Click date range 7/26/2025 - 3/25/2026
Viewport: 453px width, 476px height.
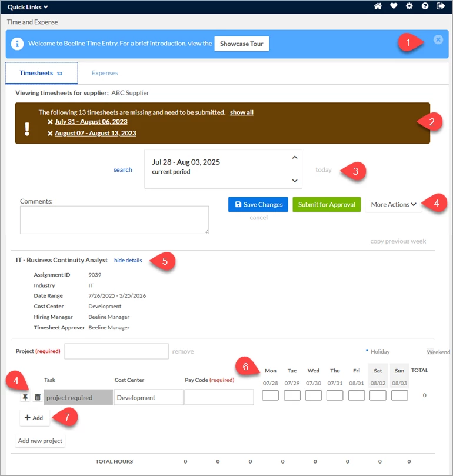117,296
